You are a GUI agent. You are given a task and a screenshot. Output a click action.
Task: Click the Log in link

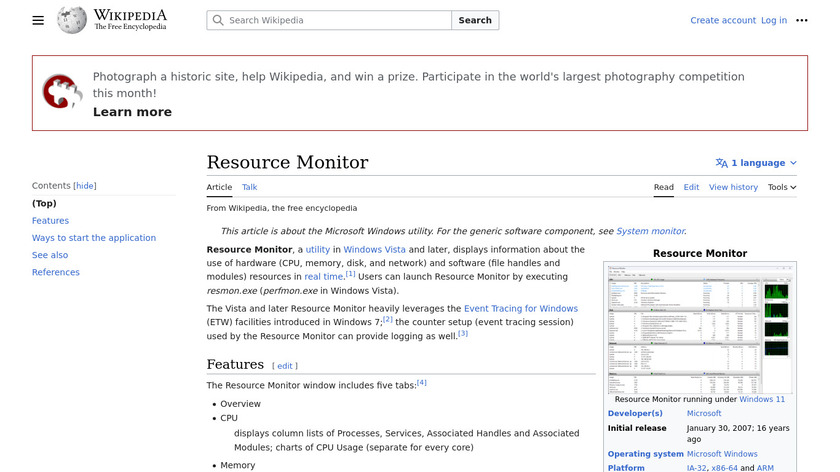773,20
